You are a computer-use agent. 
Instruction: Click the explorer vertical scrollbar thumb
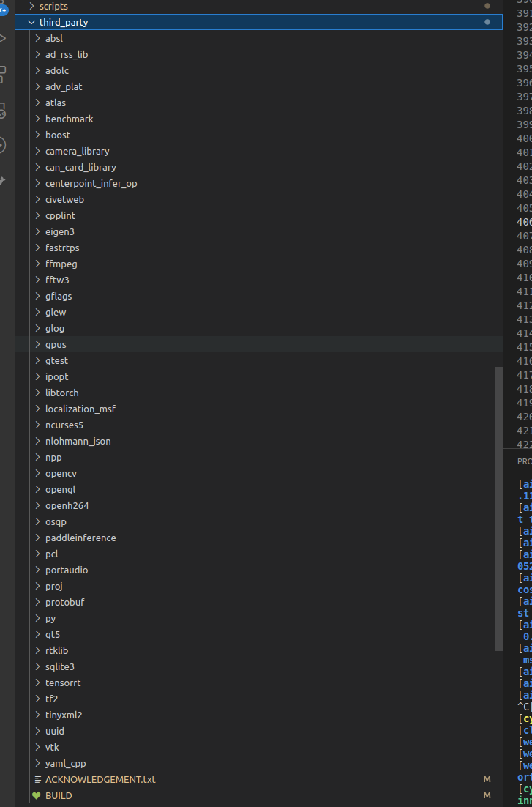pyautogui.click(x=499, y=508)
